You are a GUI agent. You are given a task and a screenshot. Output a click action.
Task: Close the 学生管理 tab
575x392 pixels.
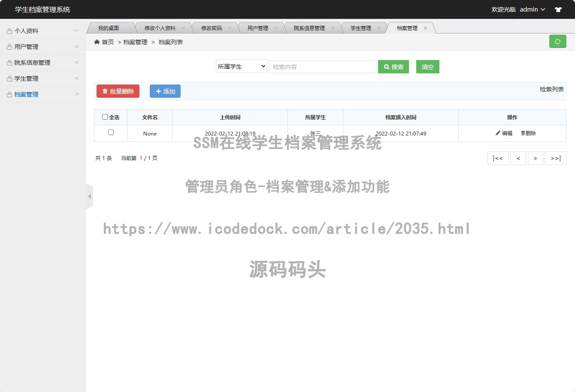coord(379,28)
